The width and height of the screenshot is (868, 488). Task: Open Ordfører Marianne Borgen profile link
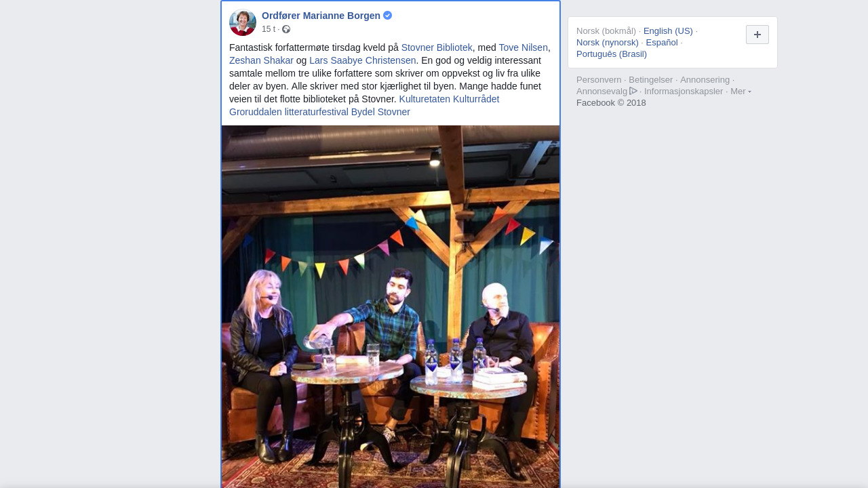tap(321, 16)
